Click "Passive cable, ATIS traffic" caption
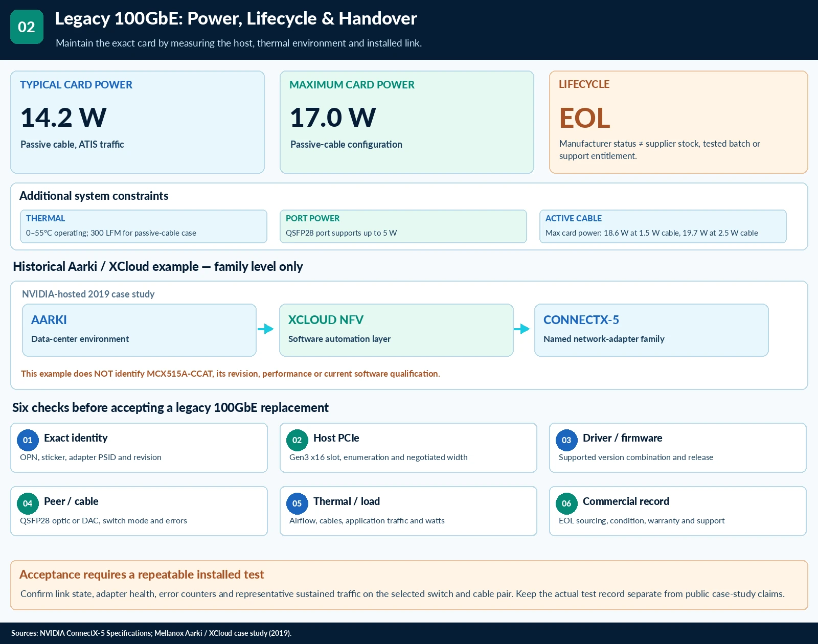 pos(72,145)
